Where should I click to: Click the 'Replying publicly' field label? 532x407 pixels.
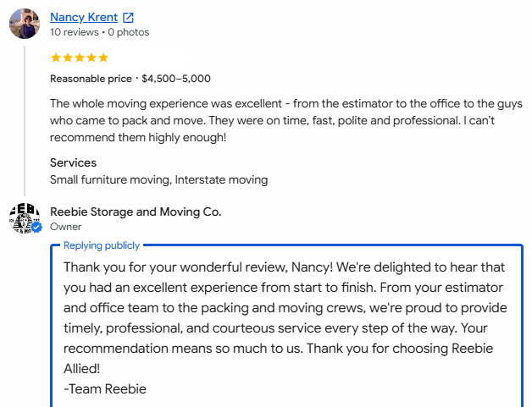102,245
